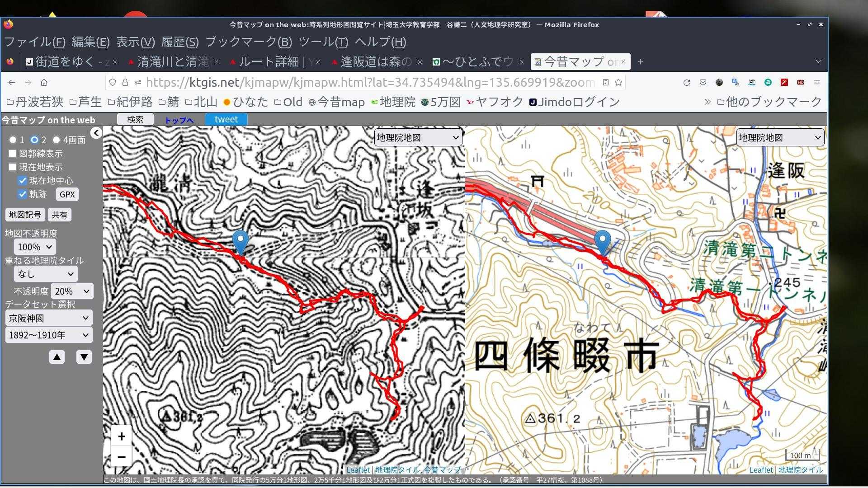
Task: Click the map zoom in plus button
Action: pos(121,436)
